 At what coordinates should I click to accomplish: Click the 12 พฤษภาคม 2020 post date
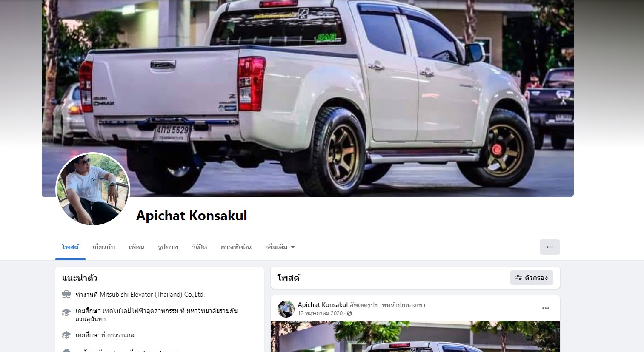tap(320, 313)
